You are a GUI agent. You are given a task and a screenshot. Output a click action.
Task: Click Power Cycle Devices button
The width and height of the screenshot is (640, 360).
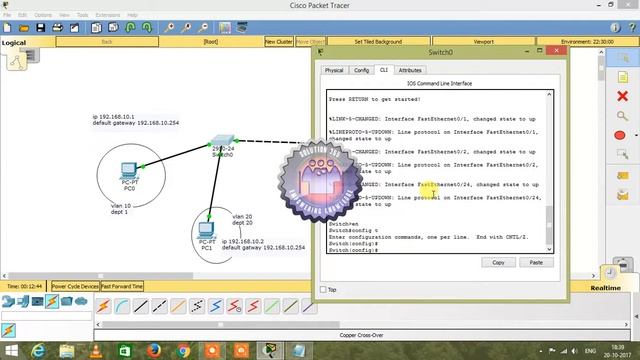(75, 286)
